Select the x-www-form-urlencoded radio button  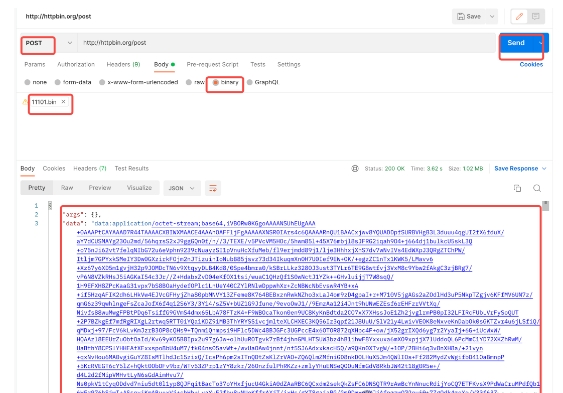[x=102, y=82]
